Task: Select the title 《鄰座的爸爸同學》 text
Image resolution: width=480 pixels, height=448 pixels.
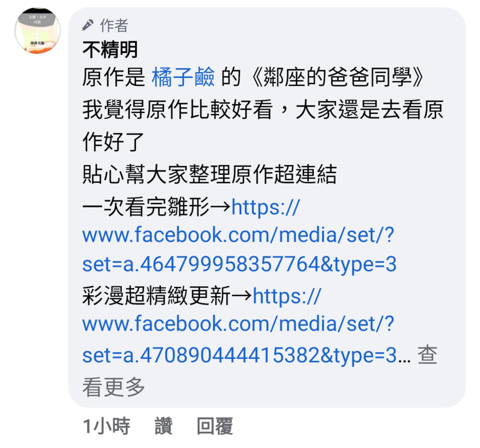Action: pyautogui.click(x=337, y=77)
